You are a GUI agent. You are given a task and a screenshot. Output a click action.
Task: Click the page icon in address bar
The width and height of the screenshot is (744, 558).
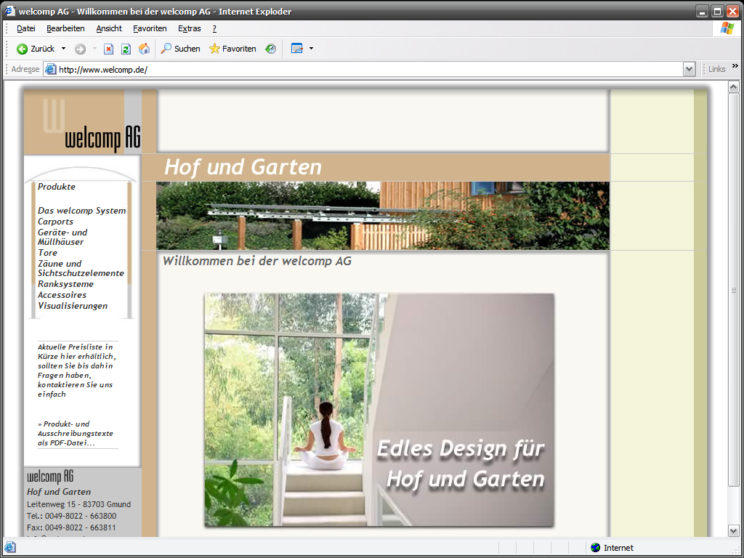[x=50, y=70]
